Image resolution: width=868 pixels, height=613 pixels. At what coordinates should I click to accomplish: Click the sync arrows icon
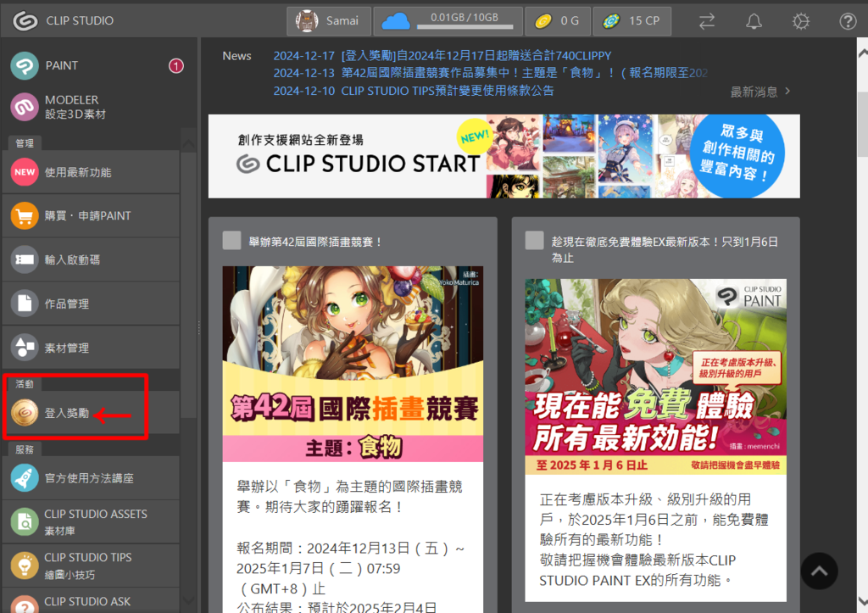(707, 21)
